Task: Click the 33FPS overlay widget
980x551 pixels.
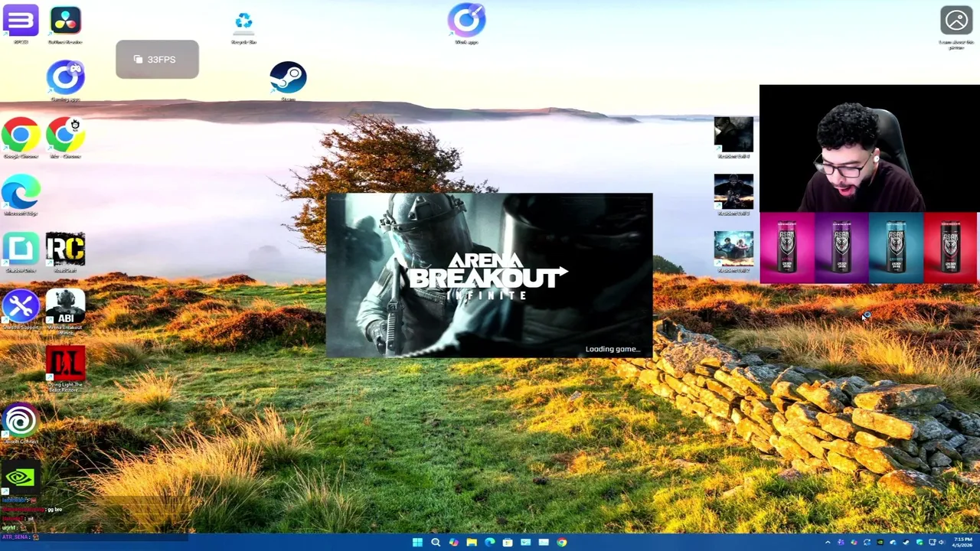Action: pos(157,59)
